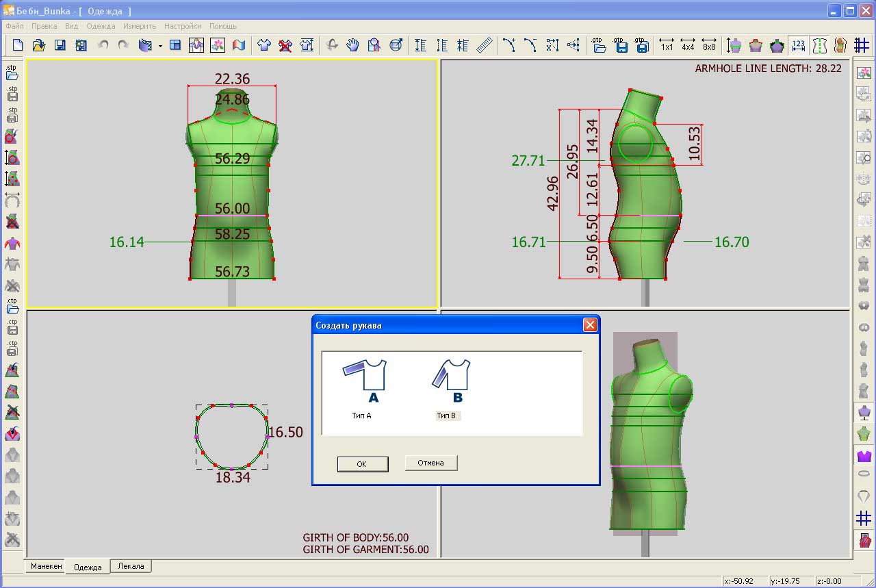The width and height of the screenshot is (876, 588).
Task: Select the hand pan tool
Action: (352, 45)
